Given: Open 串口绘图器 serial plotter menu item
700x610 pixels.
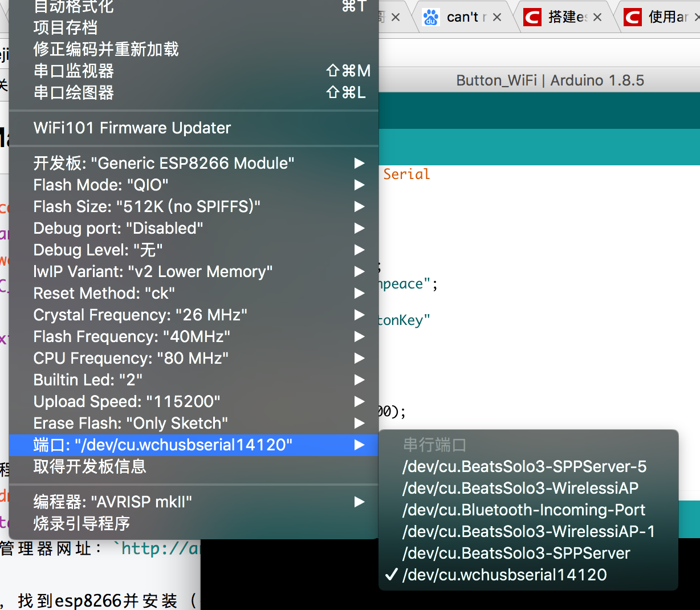Looking at the screenshot, I should 194,92.
